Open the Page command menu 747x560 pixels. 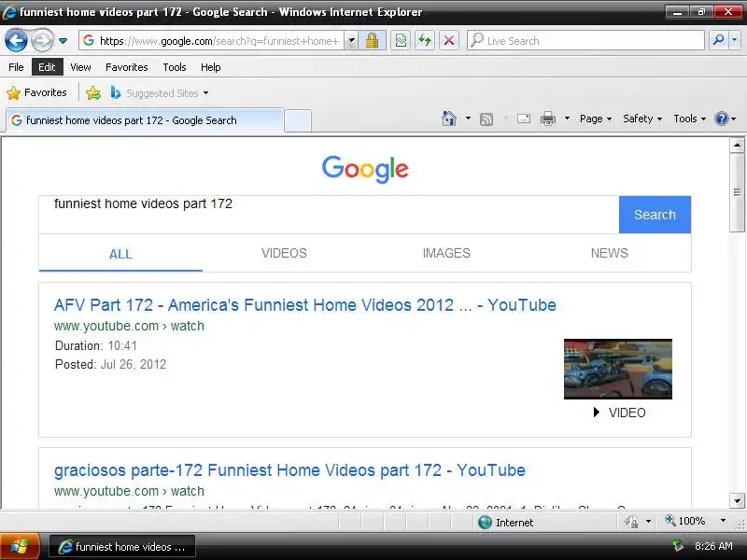596,119
